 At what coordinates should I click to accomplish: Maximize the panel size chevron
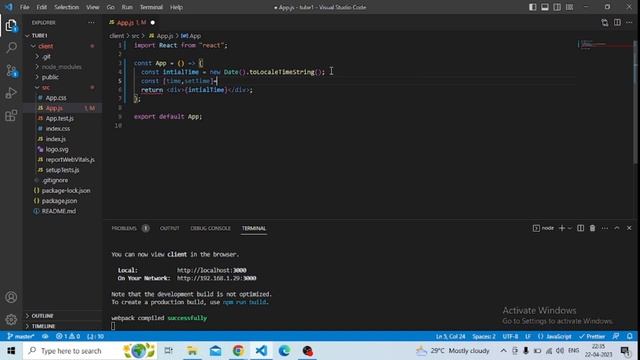(617, 228)
